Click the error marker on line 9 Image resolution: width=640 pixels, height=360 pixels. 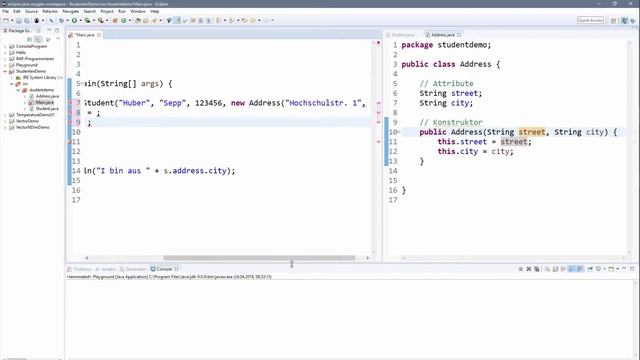pos(69,122)
